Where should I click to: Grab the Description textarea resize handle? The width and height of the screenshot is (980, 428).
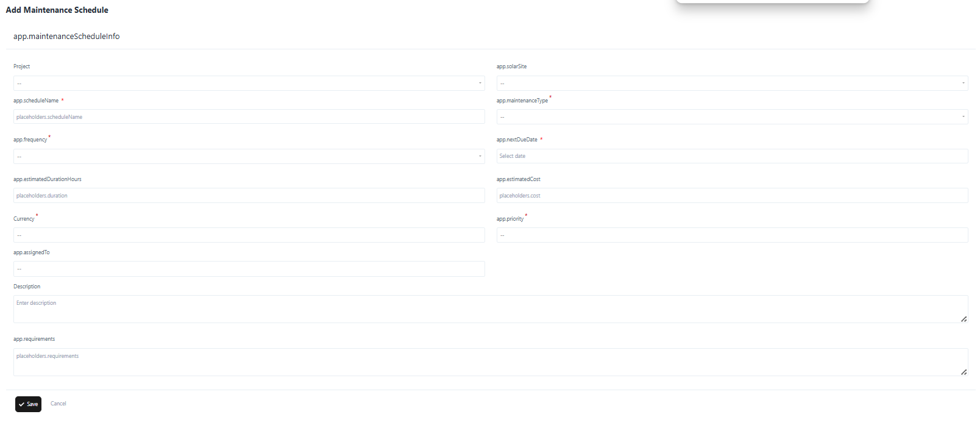click(x=964, y=319)
